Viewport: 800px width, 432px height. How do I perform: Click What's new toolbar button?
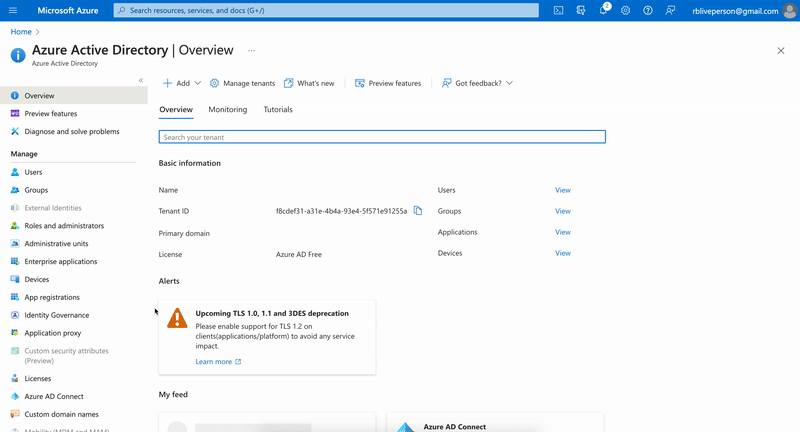pyautogui.click(x=309, y=83)
